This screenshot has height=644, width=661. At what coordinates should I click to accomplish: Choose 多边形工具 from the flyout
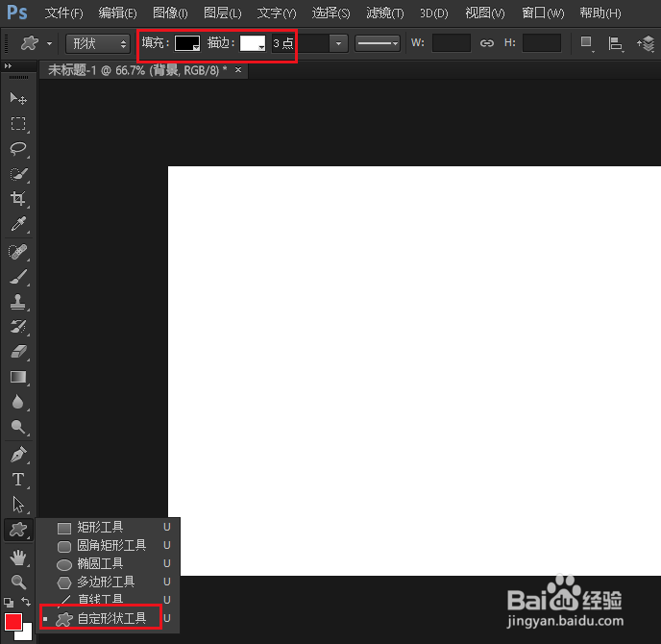click(108, 582)
